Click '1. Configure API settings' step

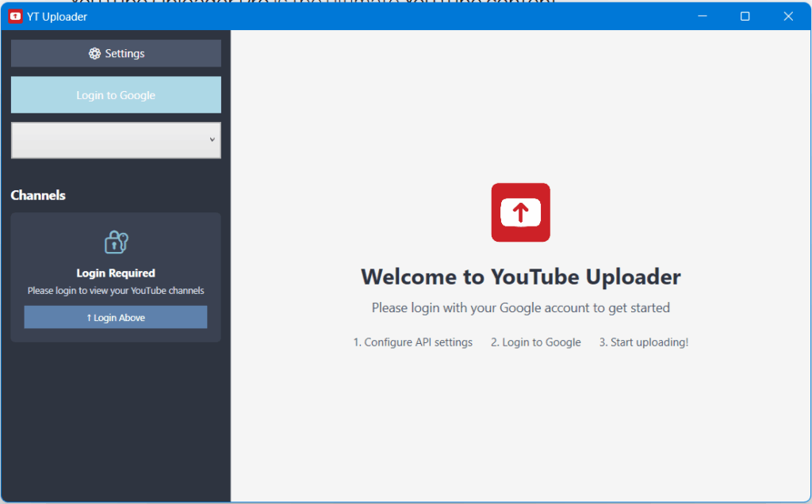coord(412,342)
